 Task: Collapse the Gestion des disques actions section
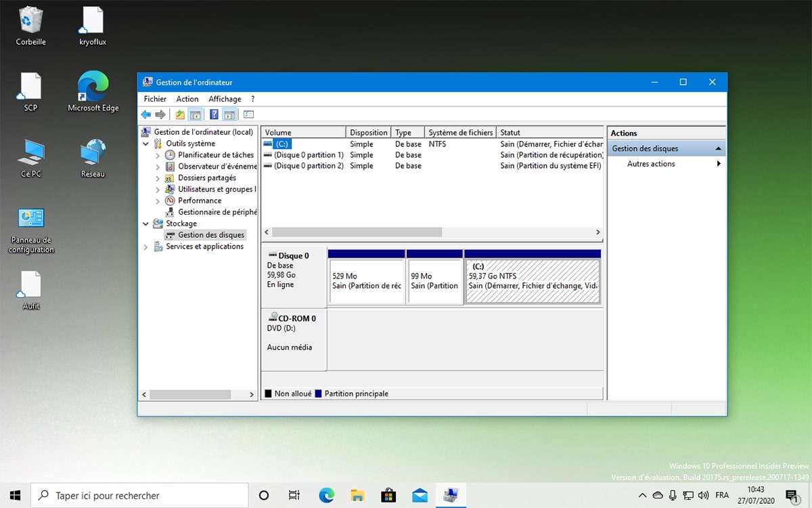tap(719, 148)
